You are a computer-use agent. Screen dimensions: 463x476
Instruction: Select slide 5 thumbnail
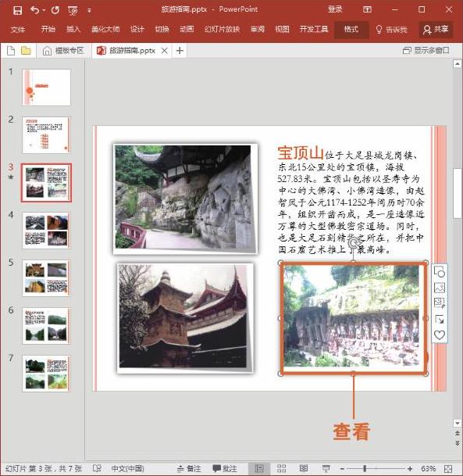[46, 277]
